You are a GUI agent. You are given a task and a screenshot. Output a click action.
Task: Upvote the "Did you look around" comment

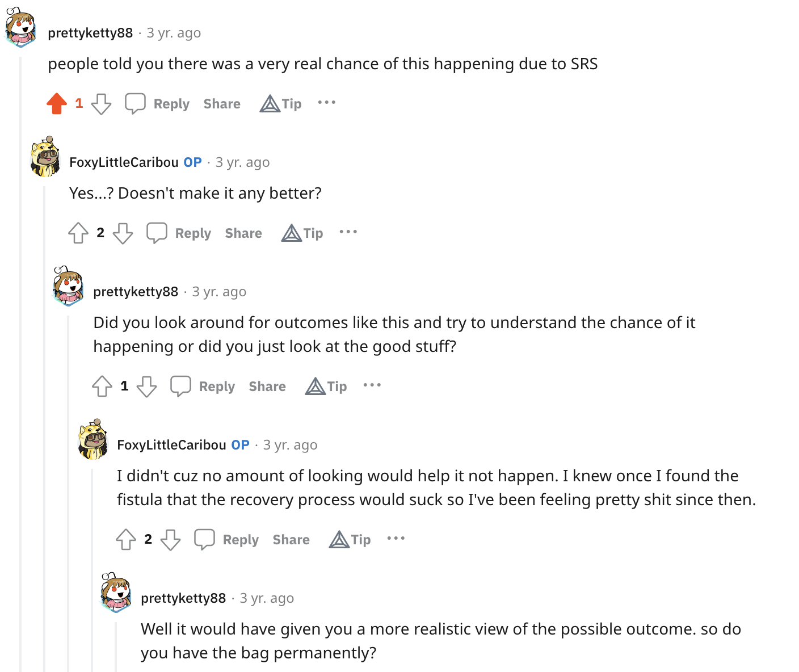tap(102, 387)
